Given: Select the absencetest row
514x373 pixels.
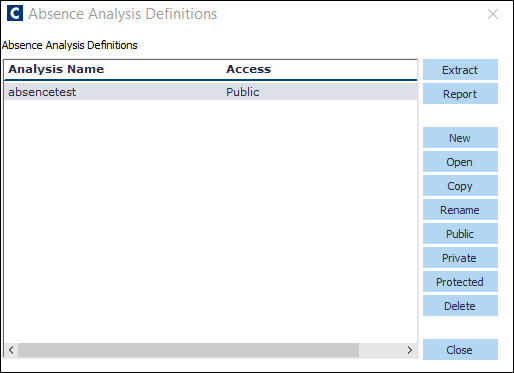Looking at the screenshot, I should [211, 92].
